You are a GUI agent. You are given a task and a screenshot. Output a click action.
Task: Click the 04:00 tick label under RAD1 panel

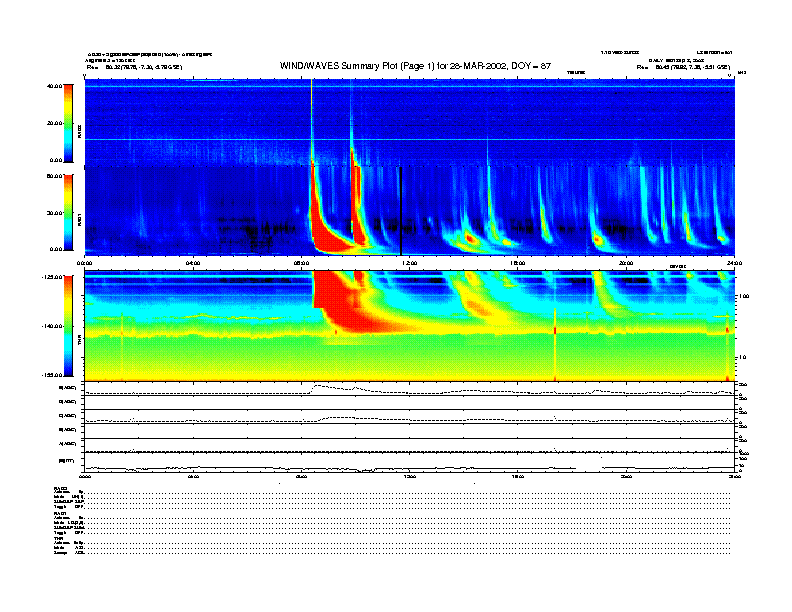[x=193, y=263]
